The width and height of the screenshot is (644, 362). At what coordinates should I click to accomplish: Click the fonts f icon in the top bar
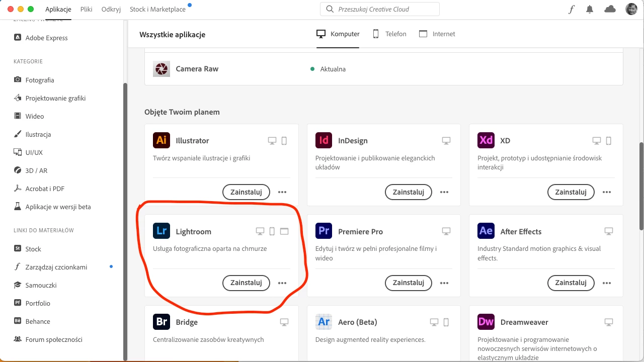(x=572, y=9)
